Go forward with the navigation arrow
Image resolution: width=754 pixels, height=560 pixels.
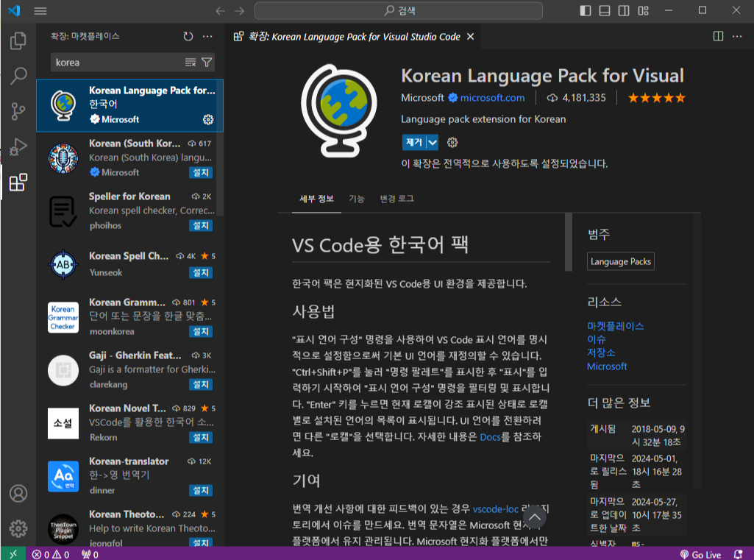(x=240, y=10)
